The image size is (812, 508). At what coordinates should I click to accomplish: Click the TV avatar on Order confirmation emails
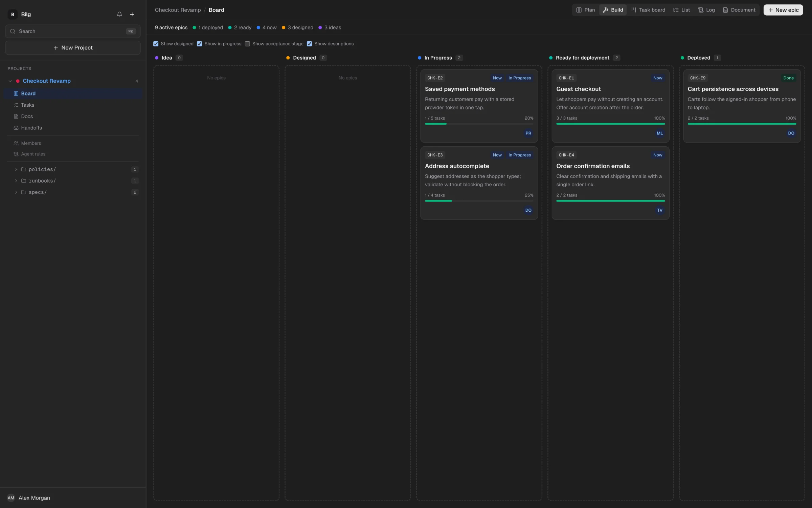click(660, 210)
